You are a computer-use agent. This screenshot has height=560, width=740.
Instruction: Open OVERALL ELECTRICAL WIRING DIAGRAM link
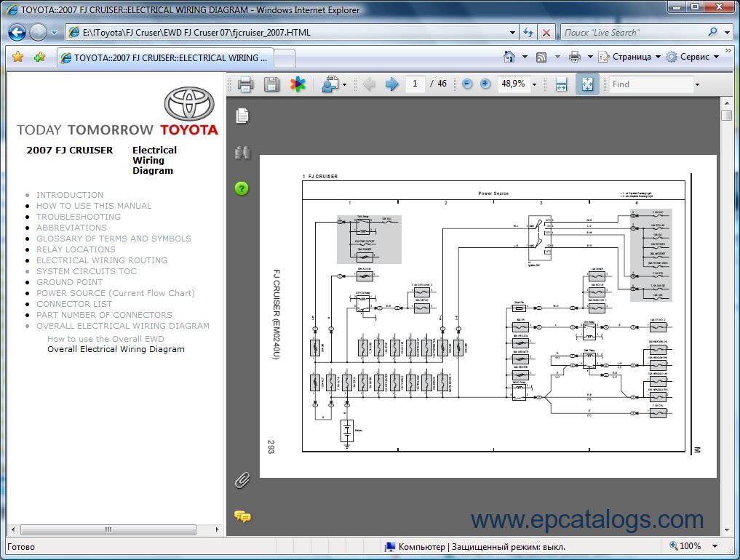[x=123, y=326]
